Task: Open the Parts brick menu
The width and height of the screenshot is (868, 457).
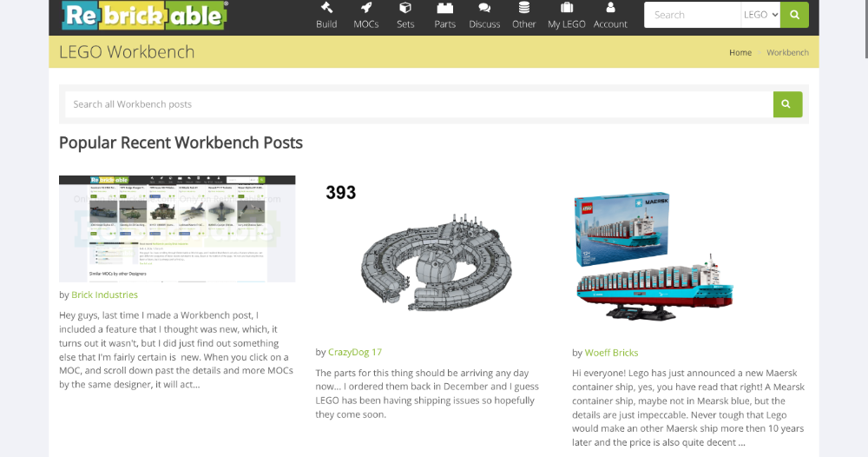Action: pos(444,16)
